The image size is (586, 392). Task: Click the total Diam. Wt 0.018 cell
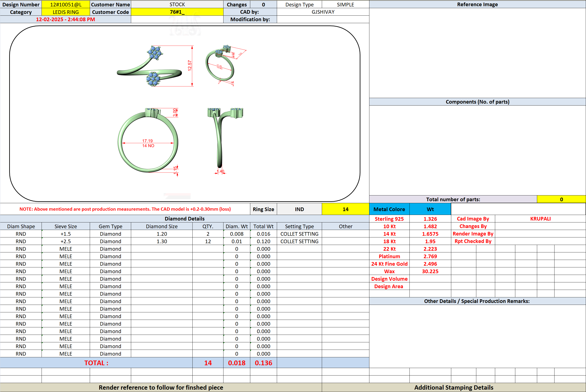(x=237, y=363)
